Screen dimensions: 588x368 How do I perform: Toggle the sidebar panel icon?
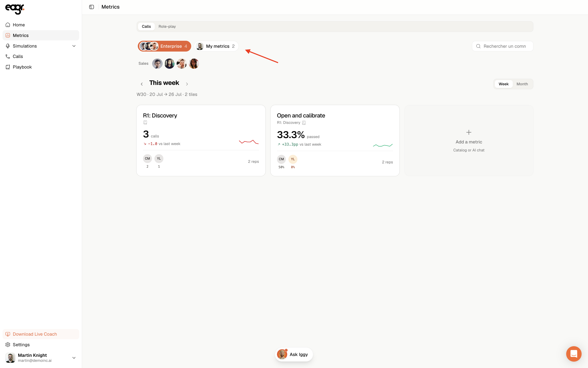pyautogui.click(x=92, y=7)
